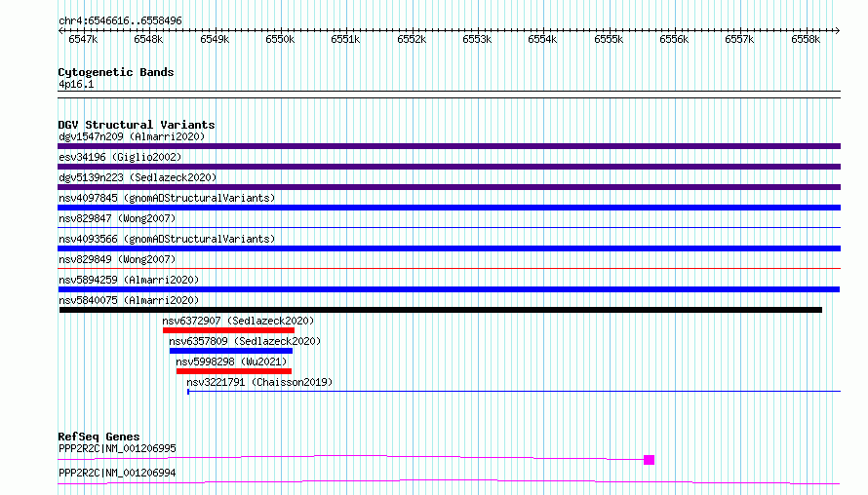Click the nsv829847 (Wong2007) thin blue line
The height and width of the screenshot is (495, 868).
click(449, 227)
